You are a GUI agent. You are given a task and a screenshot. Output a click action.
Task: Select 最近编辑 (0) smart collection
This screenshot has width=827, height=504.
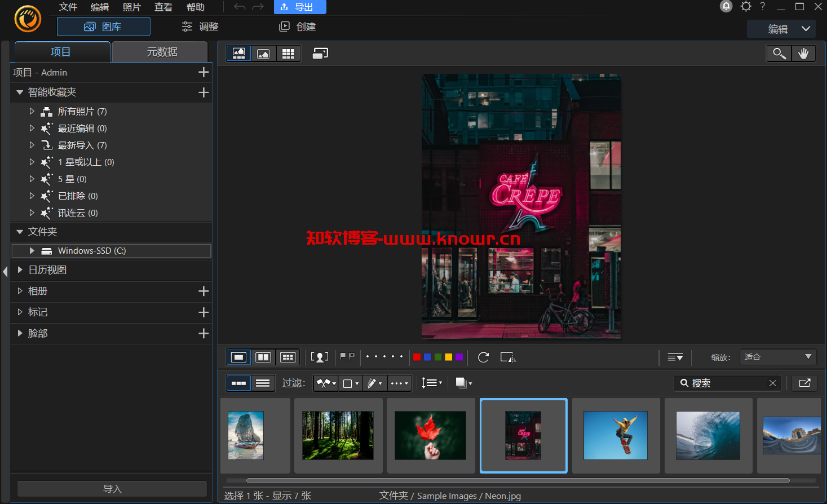pyautogui.click(x=82, y=129)
